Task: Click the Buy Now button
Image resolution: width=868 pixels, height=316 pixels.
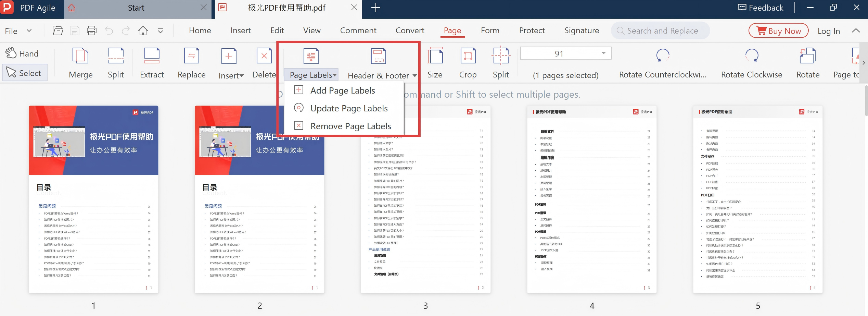Action: pos(778,31)
